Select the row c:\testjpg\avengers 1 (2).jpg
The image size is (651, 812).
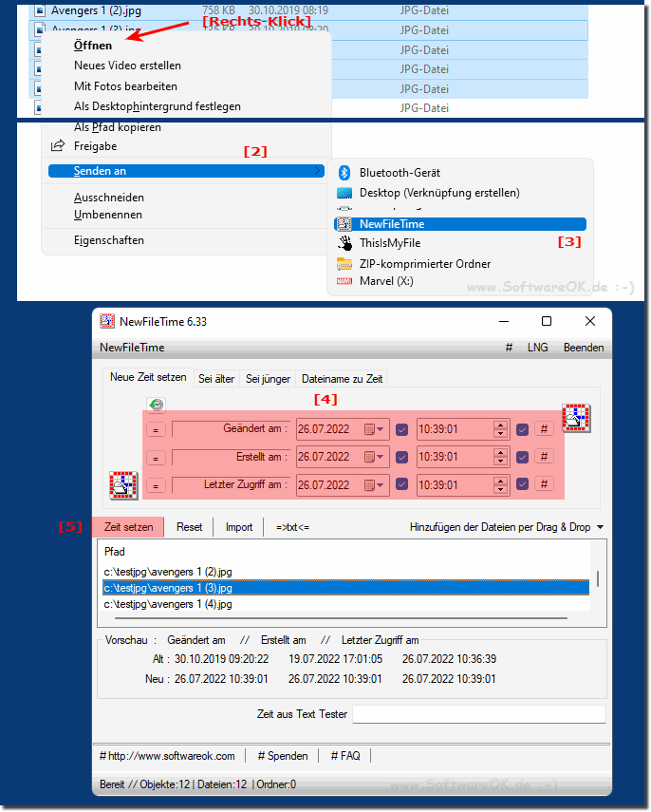point(345,572)
